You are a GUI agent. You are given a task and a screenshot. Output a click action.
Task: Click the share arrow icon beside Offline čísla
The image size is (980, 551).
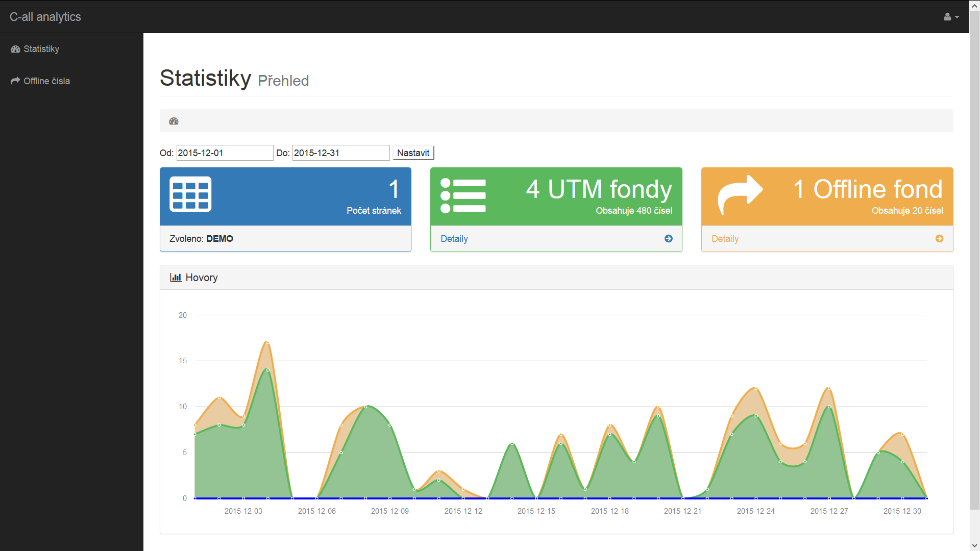pyautogui.click(x=15, y=81)
